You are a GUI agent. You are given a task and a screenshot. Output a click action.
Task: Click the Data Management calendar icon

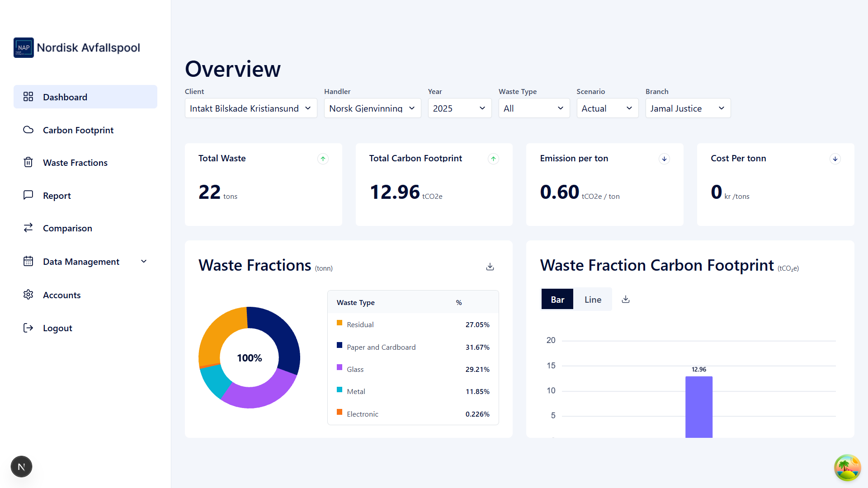28,261
